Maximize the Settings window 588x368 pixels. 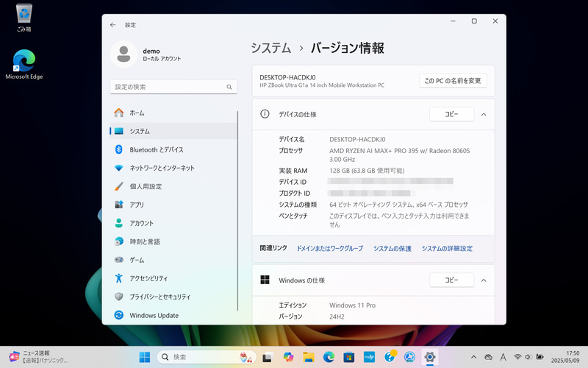click(x=474, y=21)
